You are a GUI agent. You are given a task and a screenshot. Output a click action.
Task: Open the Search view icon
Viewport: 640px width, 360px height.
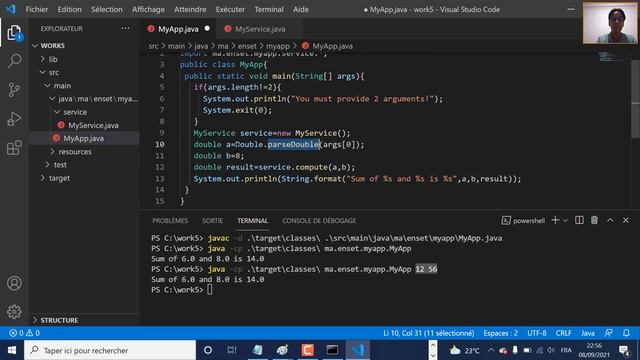tap(14, 61)
